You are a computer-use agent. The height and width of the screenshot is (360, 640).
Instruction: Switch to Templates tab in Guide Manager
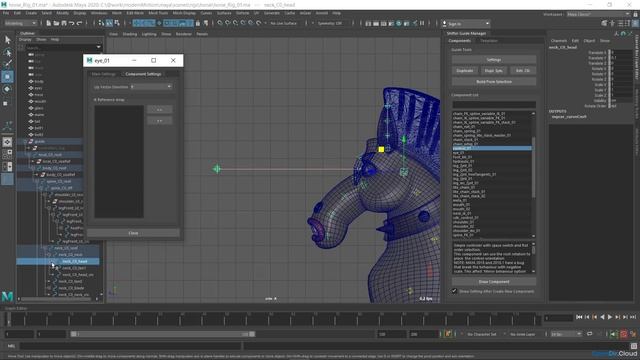coord(489,41)
